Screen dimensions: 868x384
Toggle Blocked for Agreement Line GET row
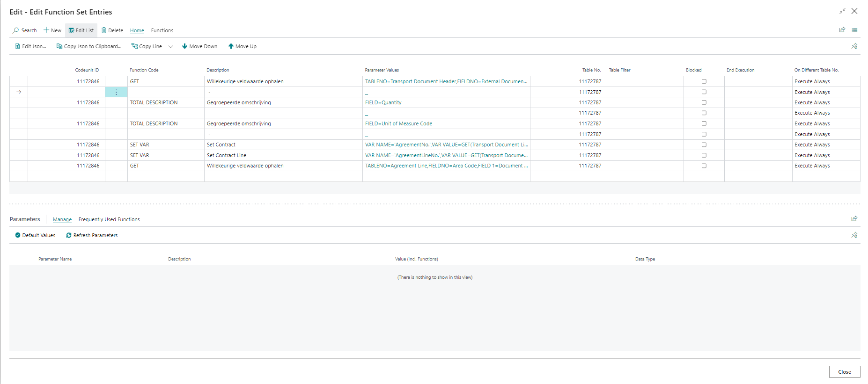[704, 166]
